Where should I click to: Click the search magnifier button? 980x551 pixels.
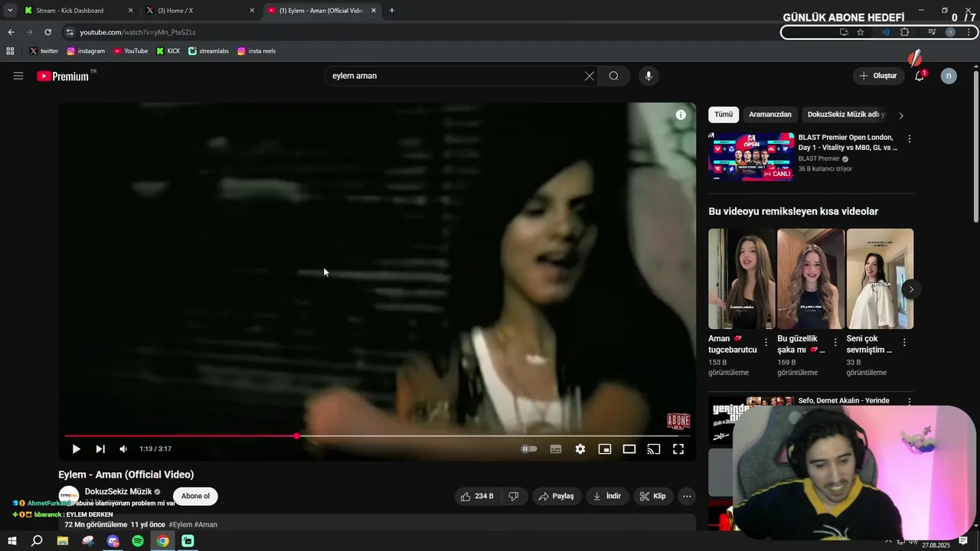(x=614, y=76)
